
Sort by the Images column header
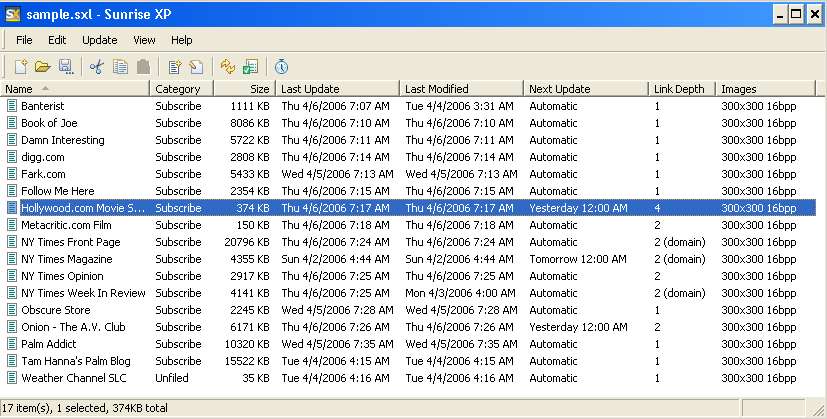766,89
